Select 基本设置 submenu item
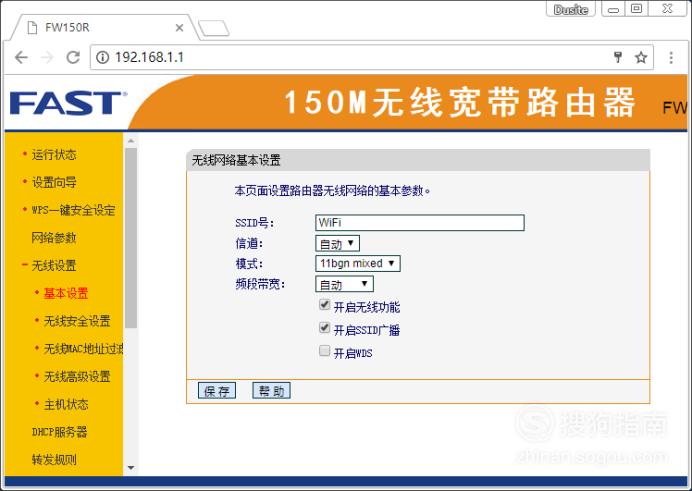 point(66,293)
